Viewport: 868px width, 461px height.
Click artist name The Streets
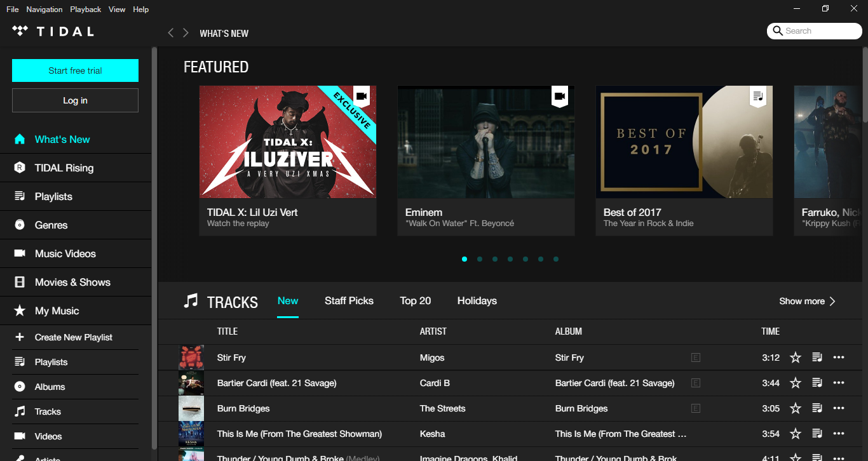(x=443, y=408)
